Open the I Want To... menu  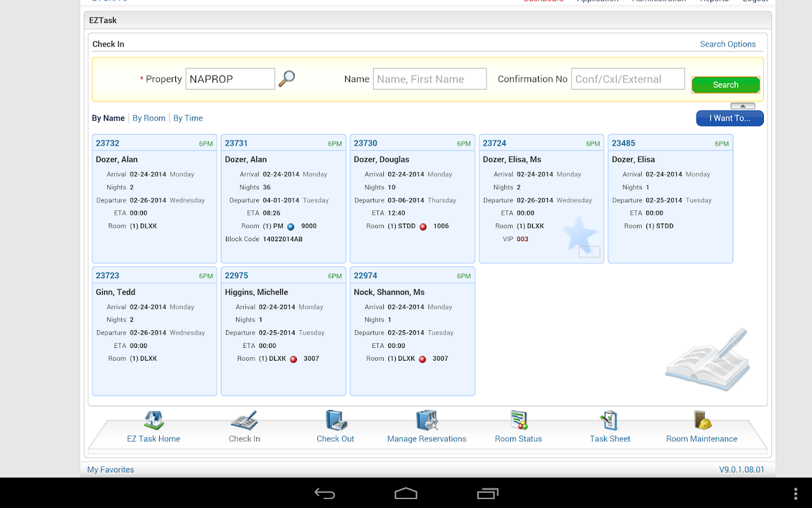click(730, 118)
